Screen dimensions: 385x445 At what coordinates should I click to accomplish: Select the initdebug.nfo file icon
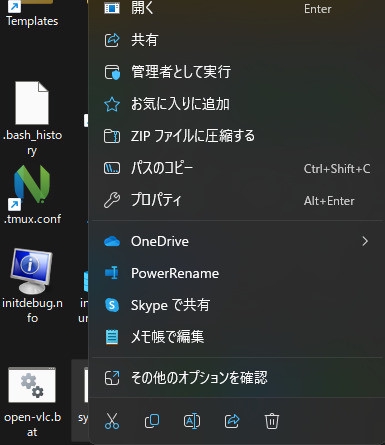(x=31, y=271)
